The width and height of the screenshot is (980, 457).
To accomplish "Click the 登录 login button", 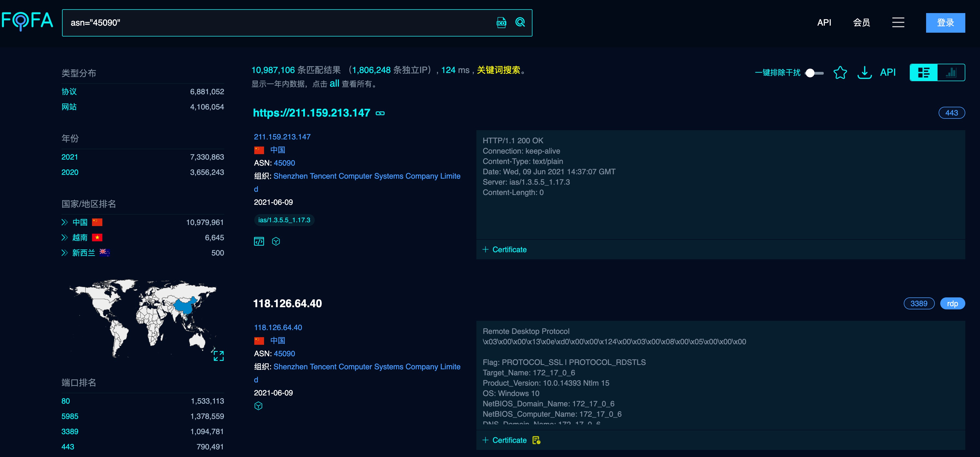I will [945, 23].
